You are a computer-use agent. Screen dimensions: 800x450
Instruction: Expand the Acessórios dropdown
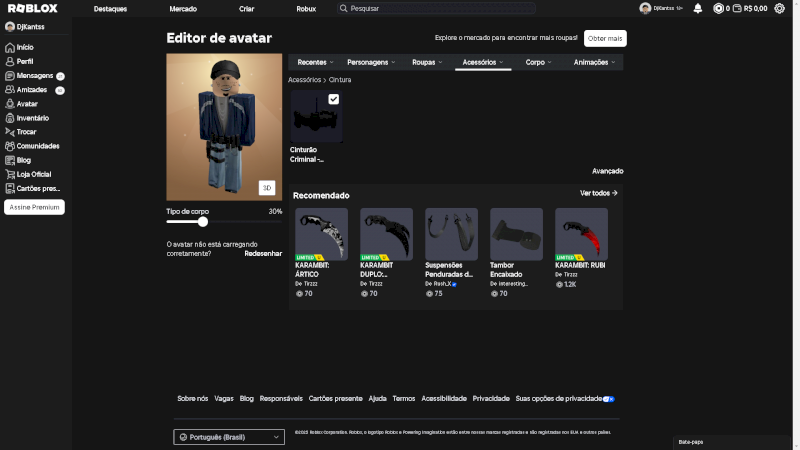(x=483, y=63)
